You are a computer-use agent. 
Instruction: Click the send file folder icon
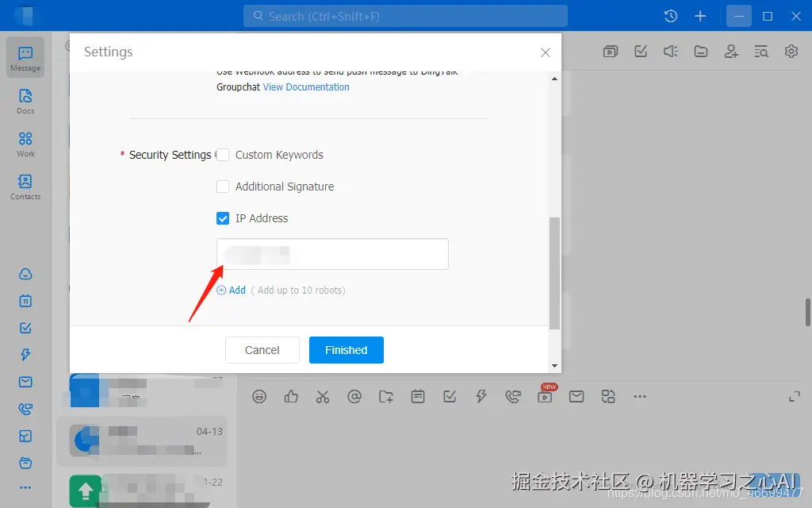pyautogui.click(x=386, y=397)
